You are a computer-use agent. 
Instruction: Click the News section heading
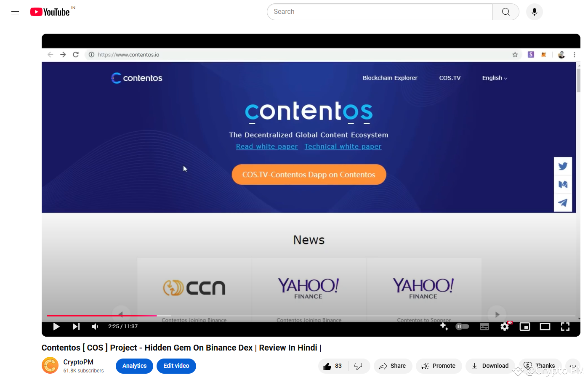pyautogui.click(x=309, y=240)
